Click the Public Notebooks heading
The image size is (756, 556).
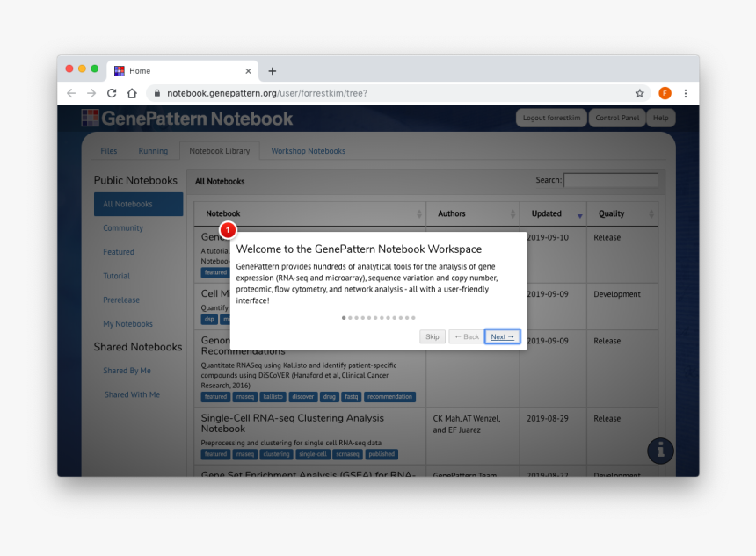coord(135,180)
